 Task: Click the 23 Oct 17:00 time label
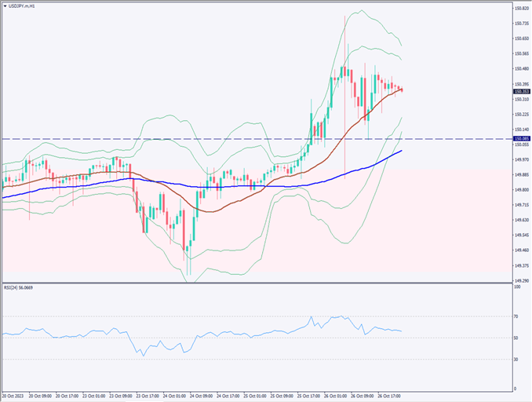pyautogui.click(x=148, y=395)
